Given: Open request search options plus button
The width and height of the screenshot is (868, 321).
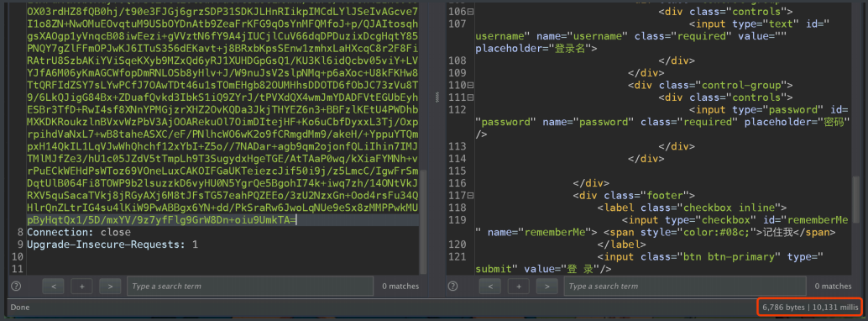Looking at the screenshot, I should pos(81,286).
